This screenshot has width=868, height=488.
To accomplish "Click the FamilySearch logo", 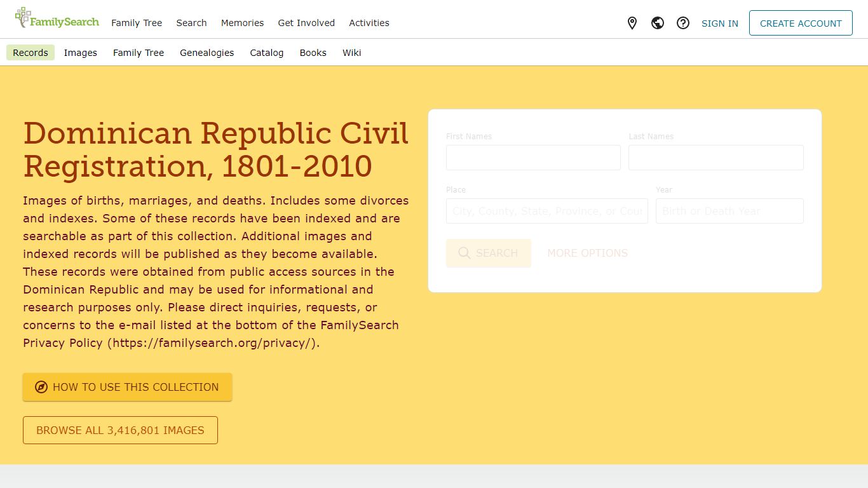I will click(x=57, y=18).
